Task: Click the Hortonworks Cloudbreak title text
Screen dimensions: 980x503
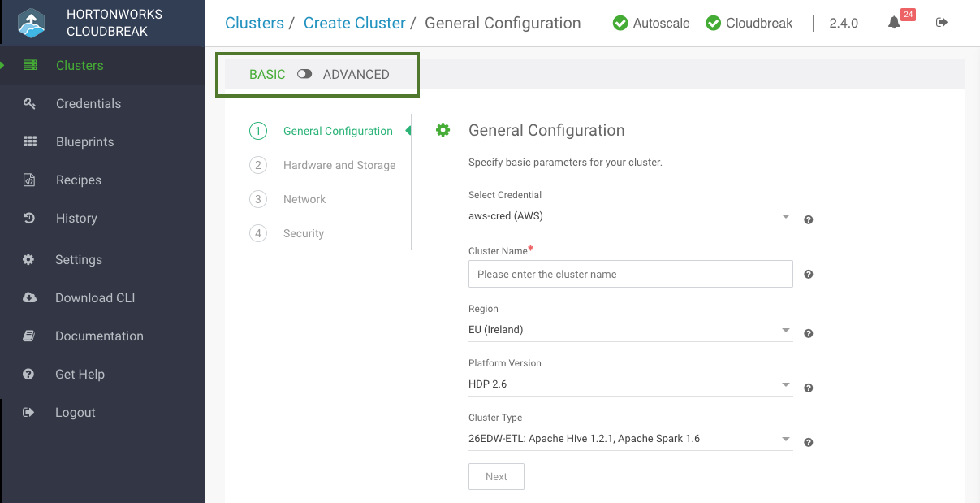Action: click(114, 23)
